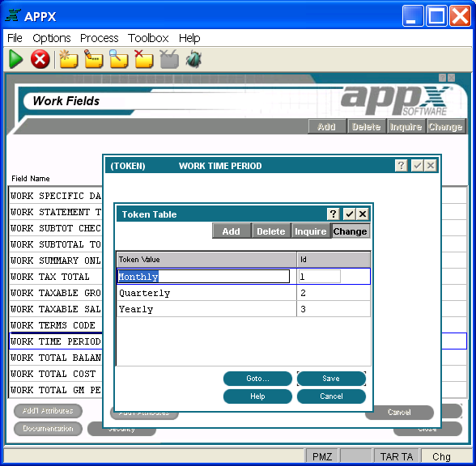Screen dimensions: 476x466
Task: Select WORK SUBTOT CHEC field row
Action: [56, 228]
